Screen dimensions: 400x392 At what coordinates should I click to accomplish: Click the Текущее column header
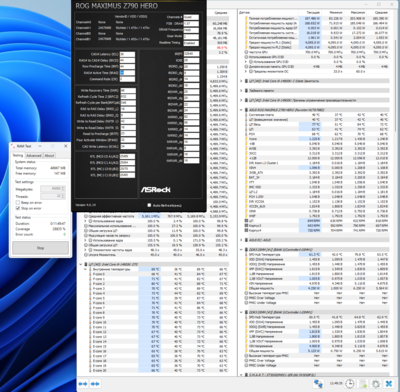point(309,12)
